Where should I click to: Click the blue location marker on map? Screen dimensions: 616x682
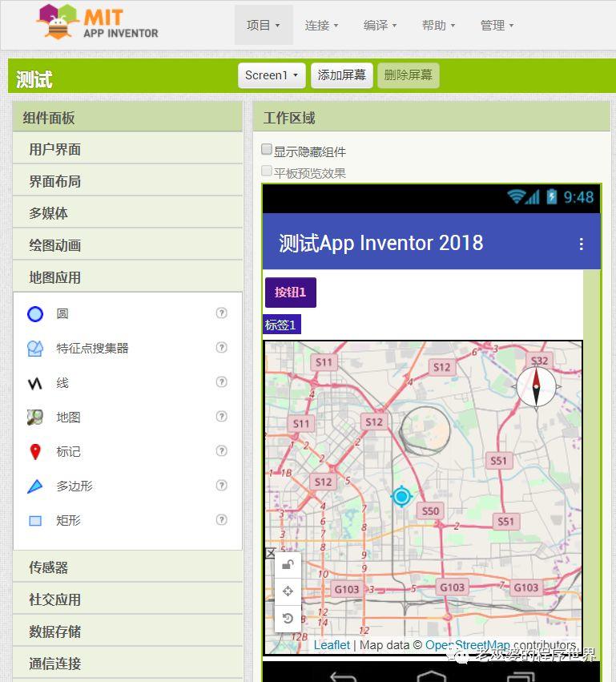click(x=401, y=496)
